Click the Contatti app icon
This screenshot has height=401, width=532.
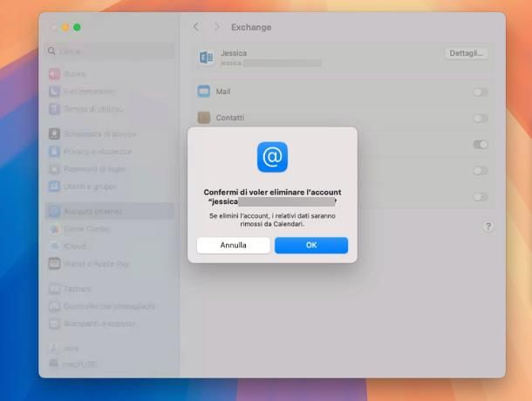[203, 118]
